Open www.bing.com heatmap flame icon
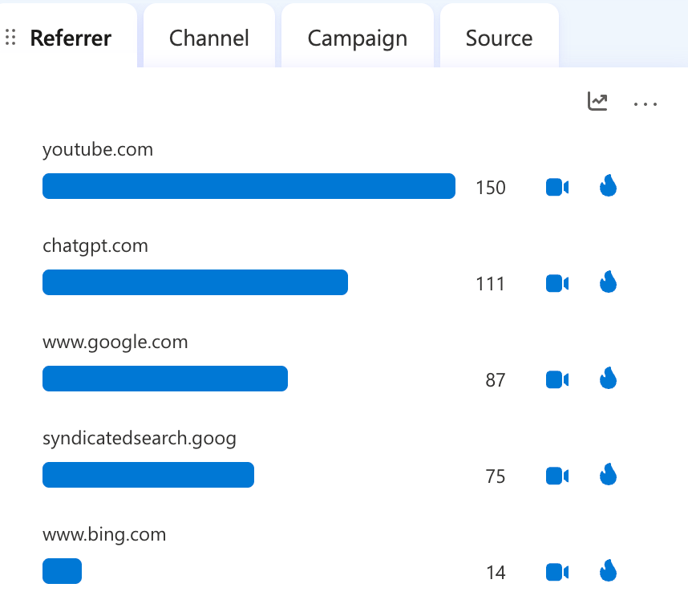 coord(608,570)
